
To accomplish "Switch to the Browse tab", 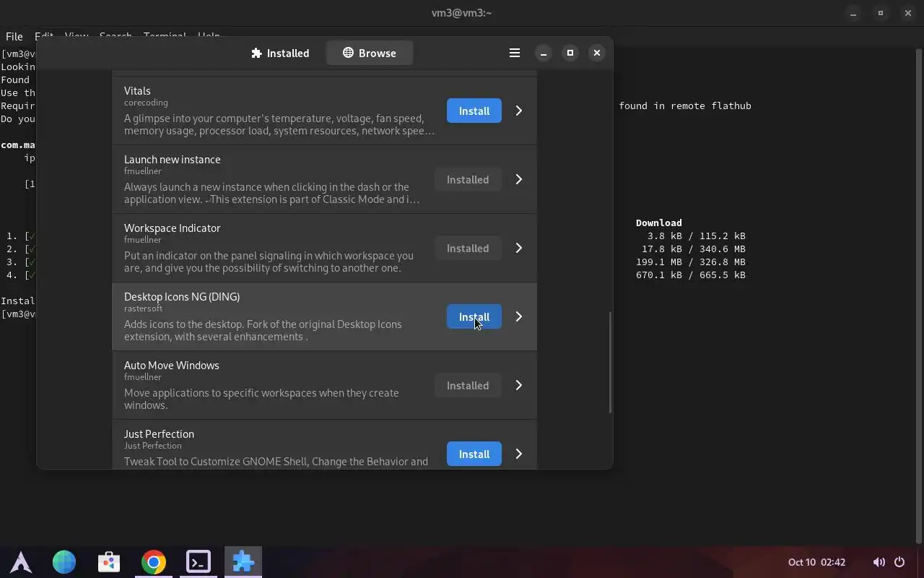I will (x=369, y=53).
